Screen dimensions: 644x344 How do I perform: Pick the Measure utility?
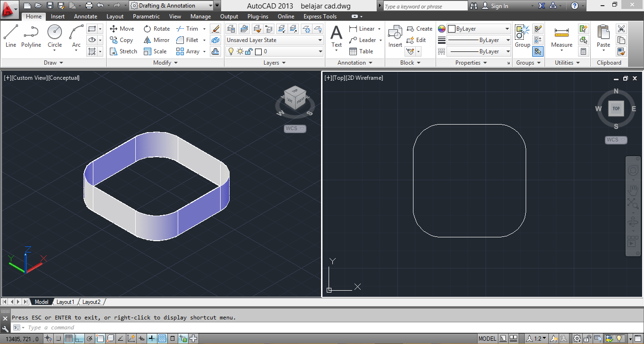pos(561,36)
